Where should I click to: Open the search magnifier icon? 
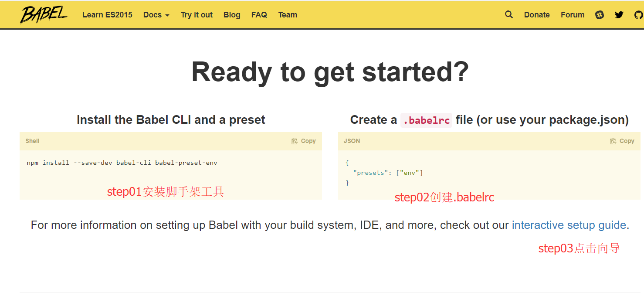(509, 14)
